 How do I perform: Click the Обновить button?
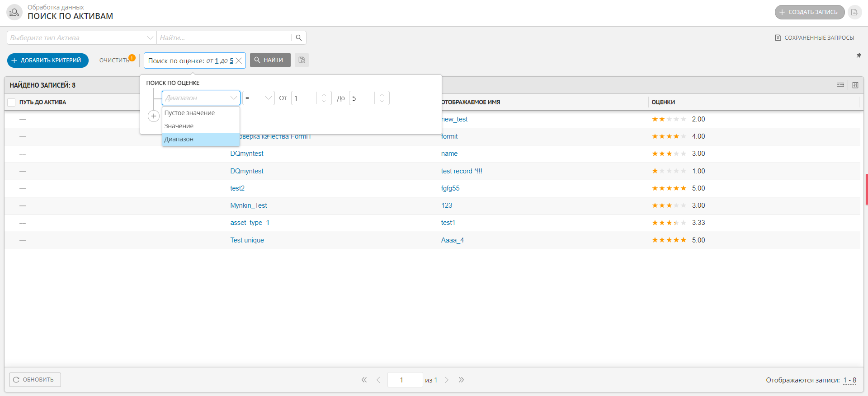pyautogui.click(x=35, y=380)
